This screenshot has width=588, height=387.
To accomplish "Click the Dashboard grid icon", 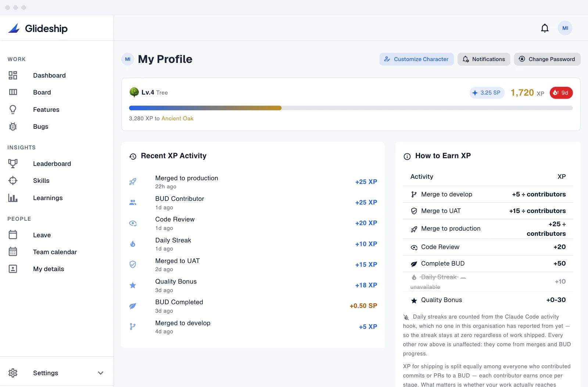I will coord(13,75).
